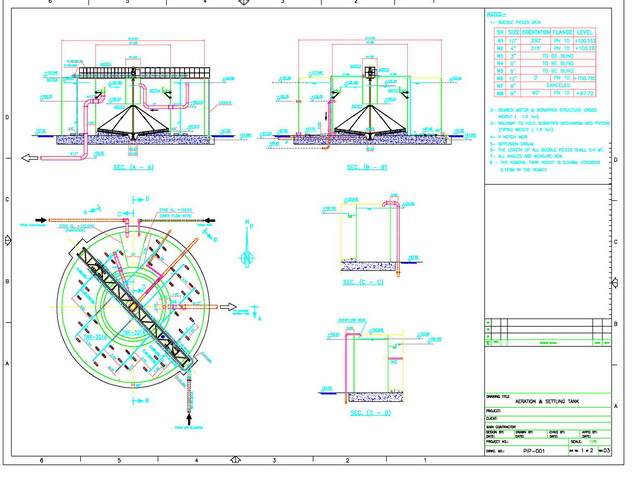Select the SEC. (D - D) label

(x=368, y=412)
